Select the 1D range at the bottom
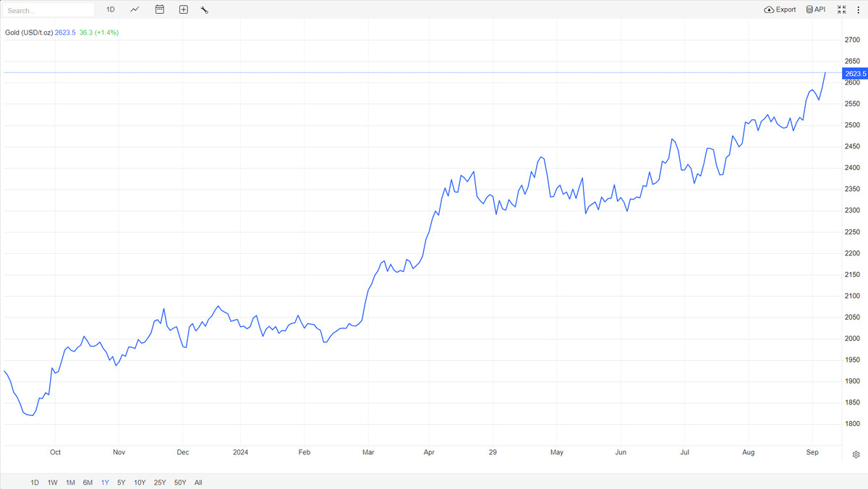The image size is (868, 489). [x=35, y=482]
